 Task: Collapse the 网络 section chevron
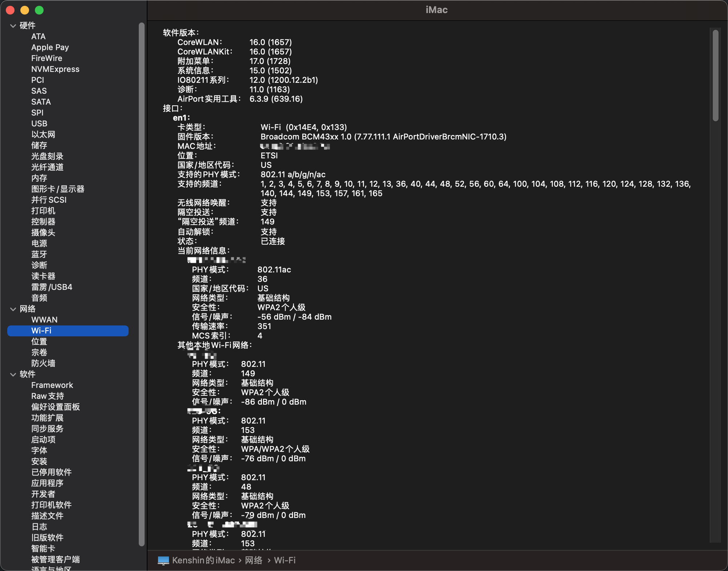[13, 309]
